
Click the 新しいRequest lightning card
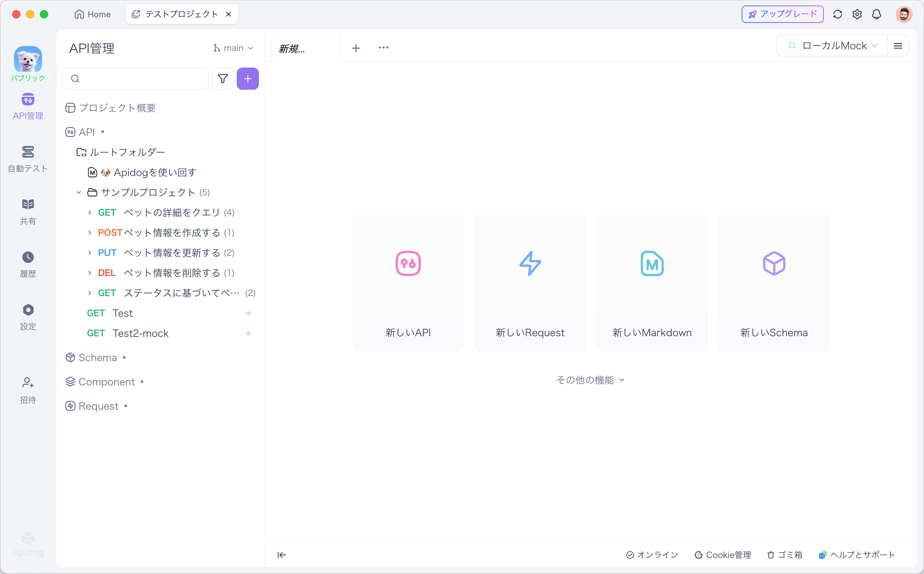[530, 282]
